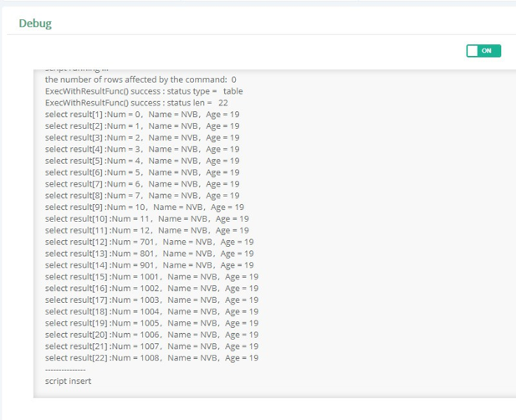Screen dimensions: 516x420
Task: Select the result[12] Num = 701 line
Action: pyautogui.click(x=149, y=242)
